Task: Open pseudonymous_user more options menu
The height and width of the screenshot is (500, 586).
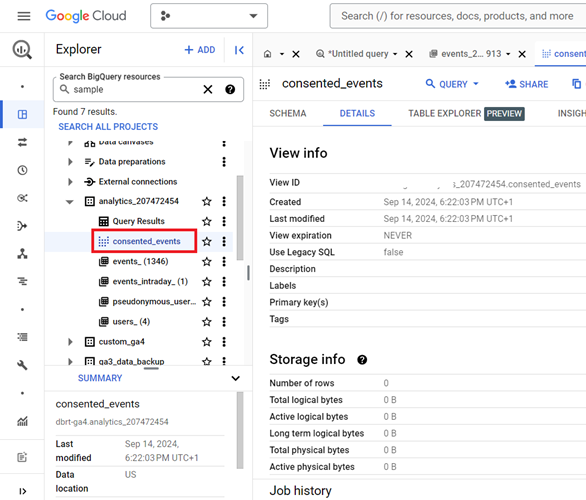Action: [224, 302]
